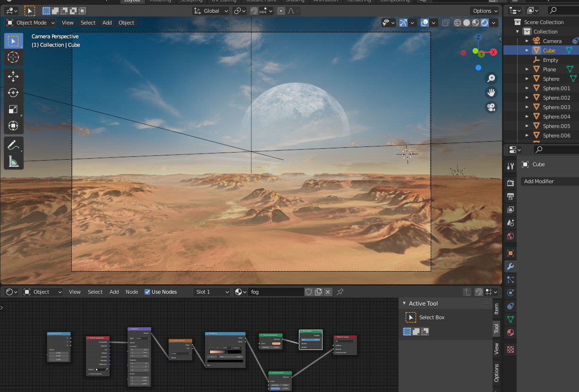Toggle the Use Nodes checkbox
Viewport: 579px width, 392px height.
147,292
